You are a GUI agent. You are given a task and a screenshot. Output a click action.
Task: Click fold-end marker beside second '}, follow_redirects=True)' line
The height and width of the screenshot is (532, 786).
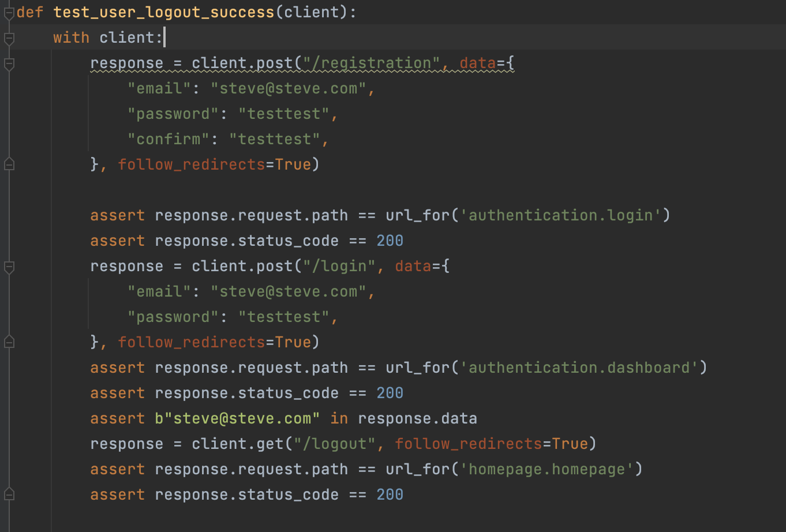click(x=9, y=343)
